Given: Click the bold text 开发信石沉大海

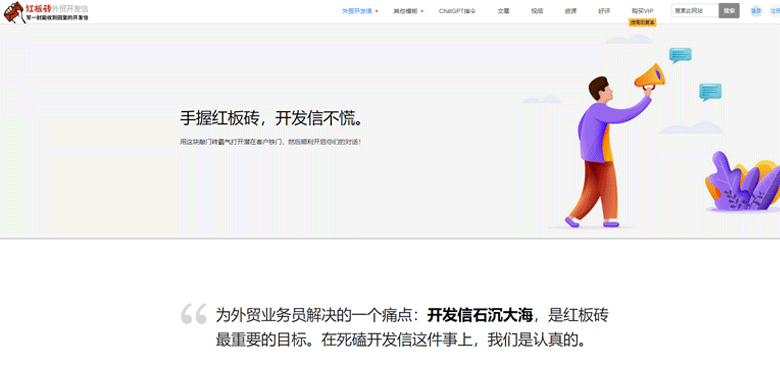Looking at the screenshot, I should [480, 315].
